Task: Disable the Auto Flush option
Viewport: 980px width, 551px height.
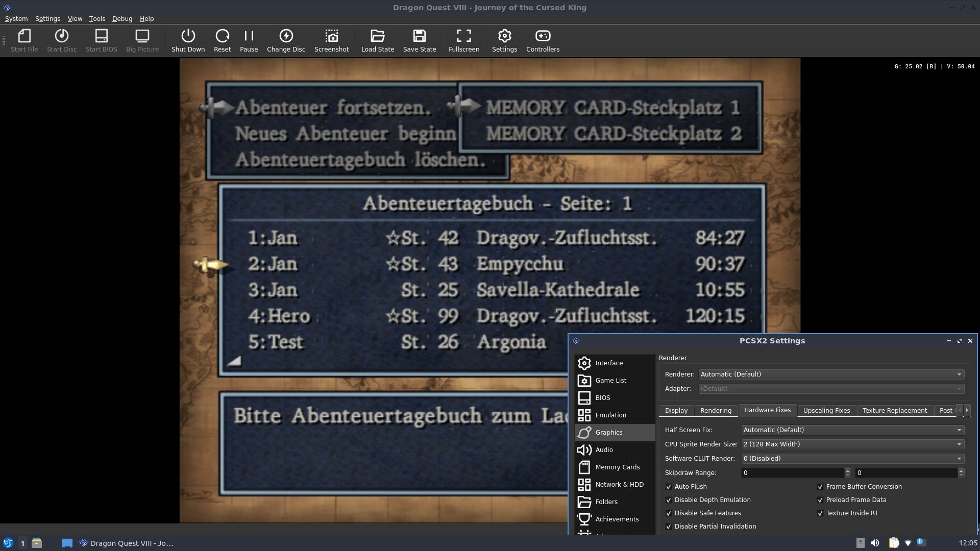Action: [669, 486]
